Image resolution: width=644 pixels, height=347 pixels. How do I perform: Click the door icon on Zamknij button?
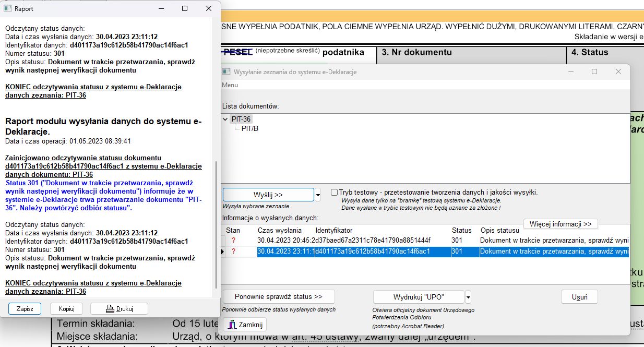[x=232, y=325]
